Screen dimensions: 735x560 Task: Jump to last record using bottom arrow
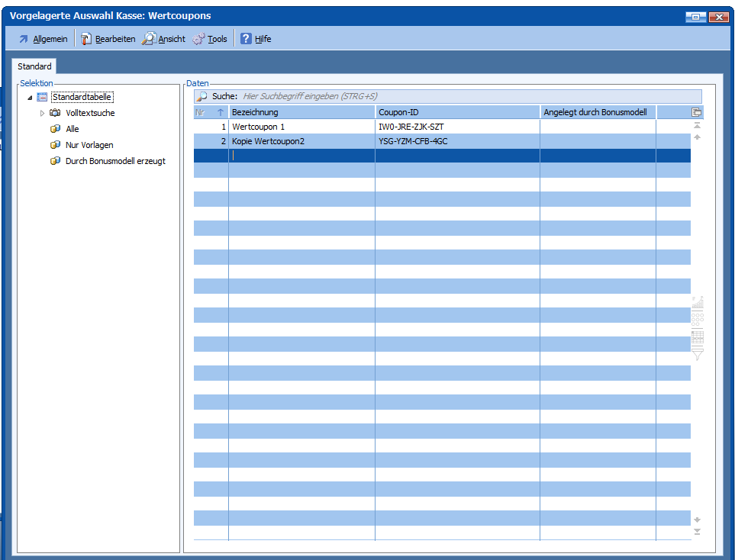tap(696, 531)
